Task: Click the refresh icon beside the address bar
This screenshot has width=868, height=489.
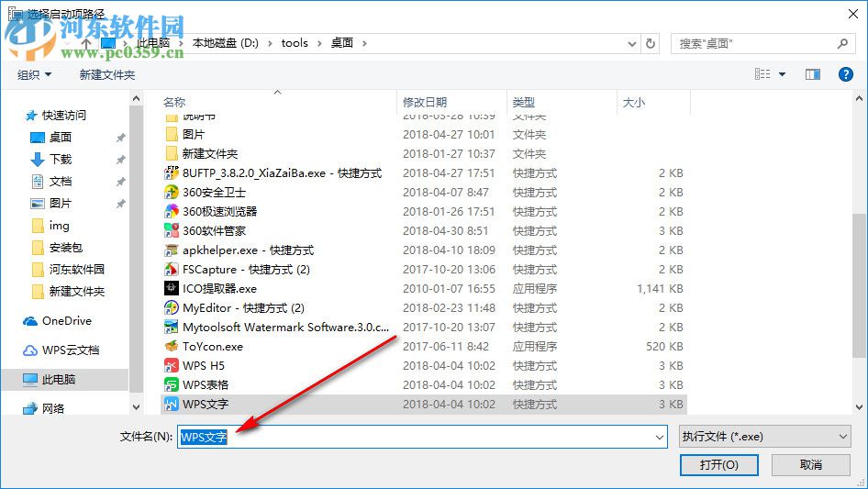Action: pos(651,43)
